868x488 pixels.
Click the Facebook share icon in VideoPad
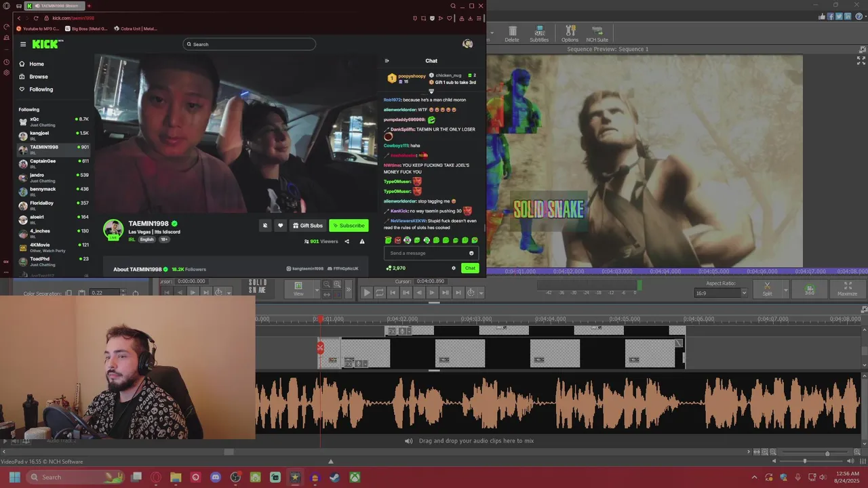(x=831, y=16)
